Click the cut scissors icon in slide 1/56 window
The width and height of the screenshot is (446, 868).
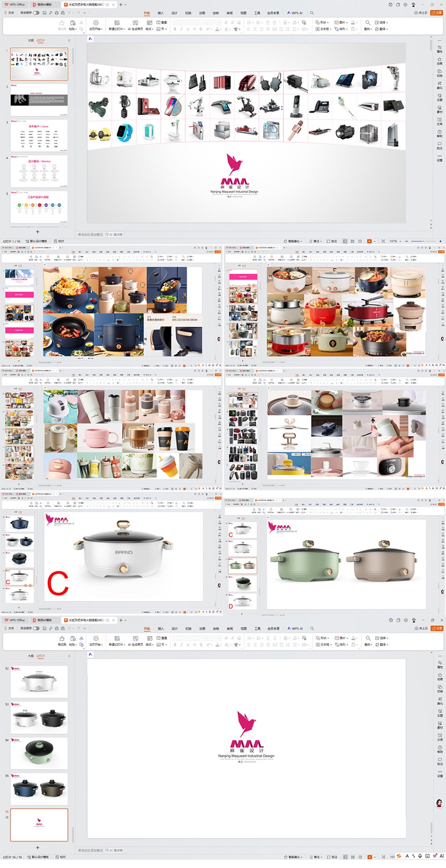tap(81, 22)
